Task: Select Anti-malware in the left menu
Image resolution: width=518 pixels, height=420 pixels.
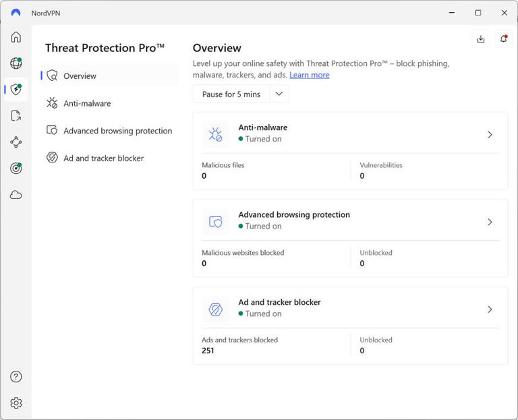Action: (86, 104)
